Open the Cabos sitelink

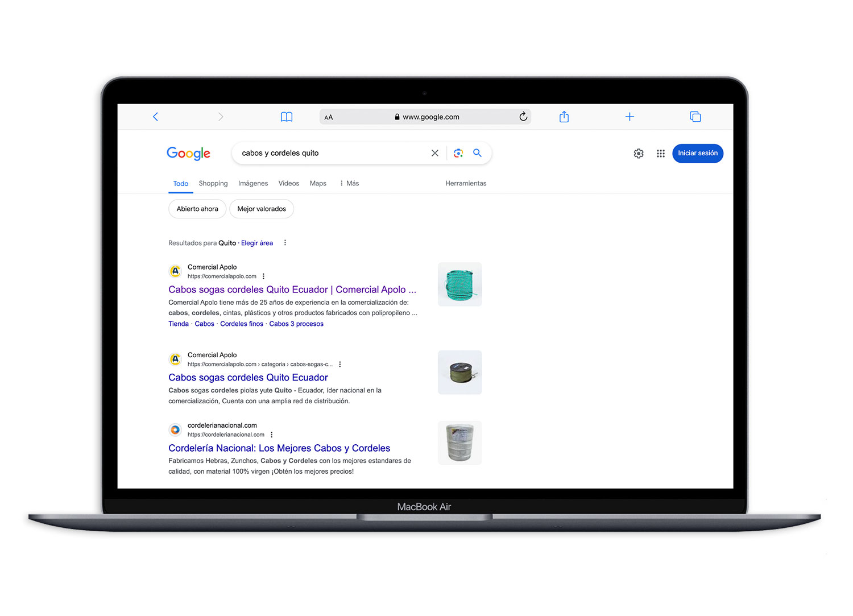tap(205, 324)
